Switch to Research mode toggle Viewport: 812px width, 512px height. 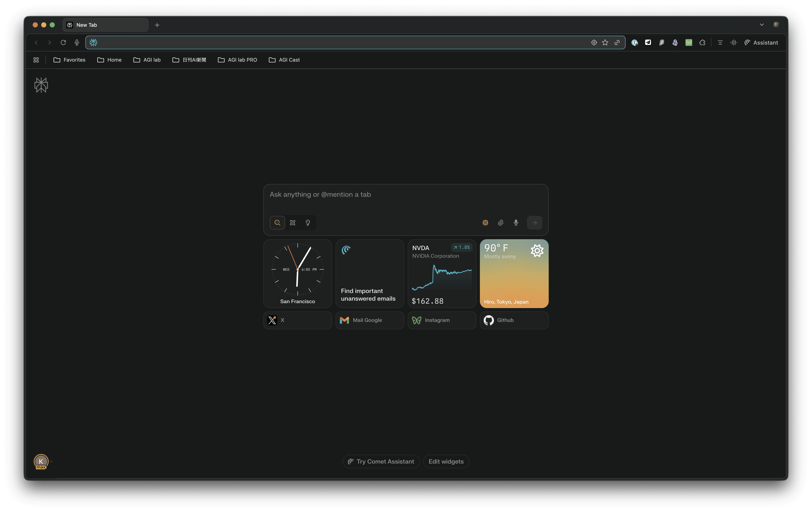[x=292, y=223]
